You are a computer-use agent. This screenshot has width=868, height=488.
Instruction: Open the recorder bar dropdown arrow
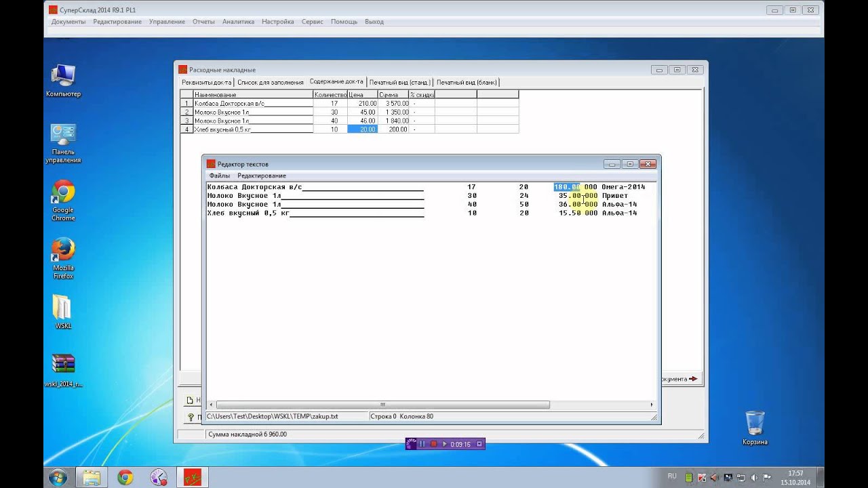tap(479, 444)
